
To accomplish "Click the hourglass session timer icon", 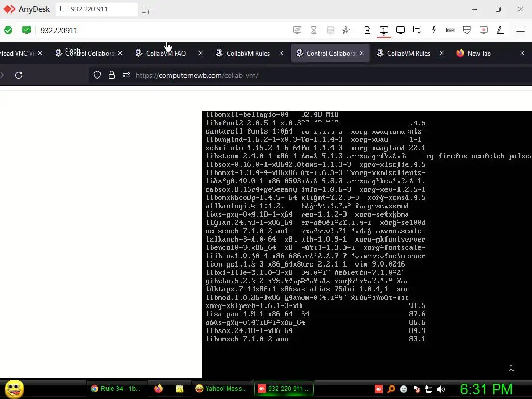I will (x=314, y=30).
